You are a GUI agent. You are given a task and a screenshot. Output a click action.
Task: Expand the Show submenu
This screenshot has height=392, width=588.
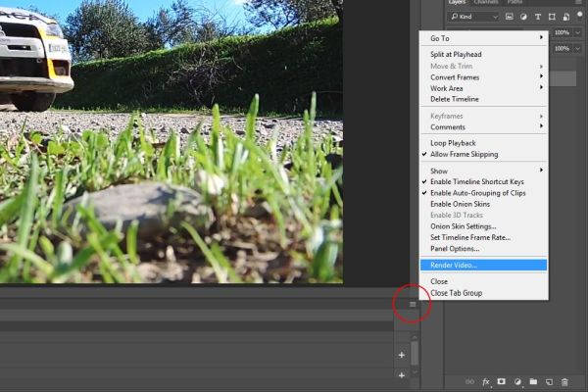click(484, 171)
